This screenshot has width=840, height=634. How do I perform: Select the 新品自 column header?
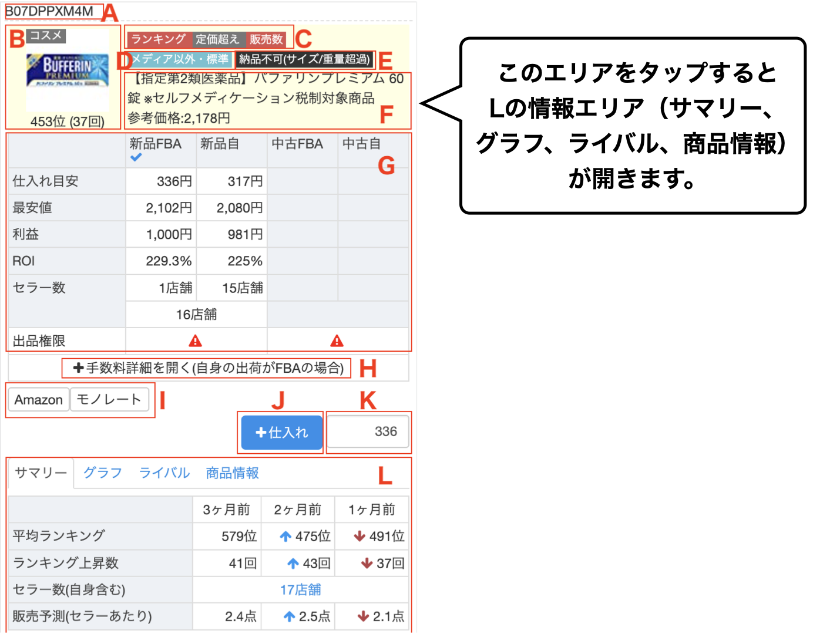[220, 144]
